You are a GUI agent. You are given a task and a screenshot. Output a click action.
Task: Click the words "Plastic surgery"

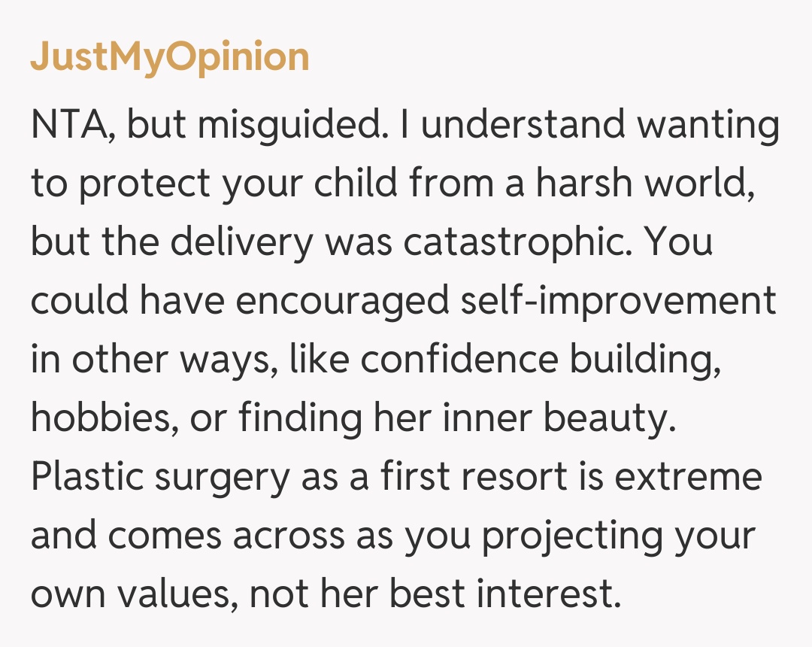pyautogui.click(x=159, y=476)
